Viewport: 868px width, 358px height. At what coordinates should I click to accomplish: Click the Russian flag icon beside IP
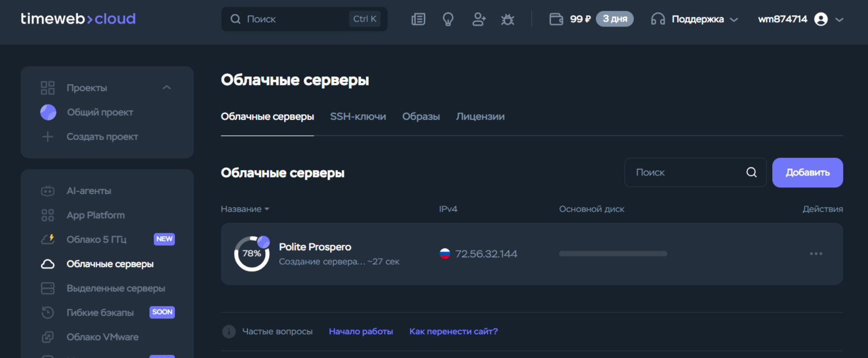click(445, 253)
